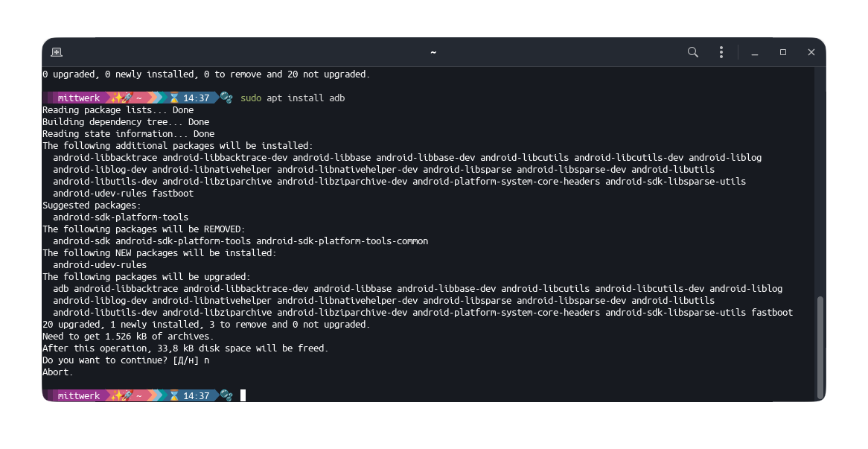Open a new terminal tab
Screen dimensions: 868x449
tap(57, 52)
